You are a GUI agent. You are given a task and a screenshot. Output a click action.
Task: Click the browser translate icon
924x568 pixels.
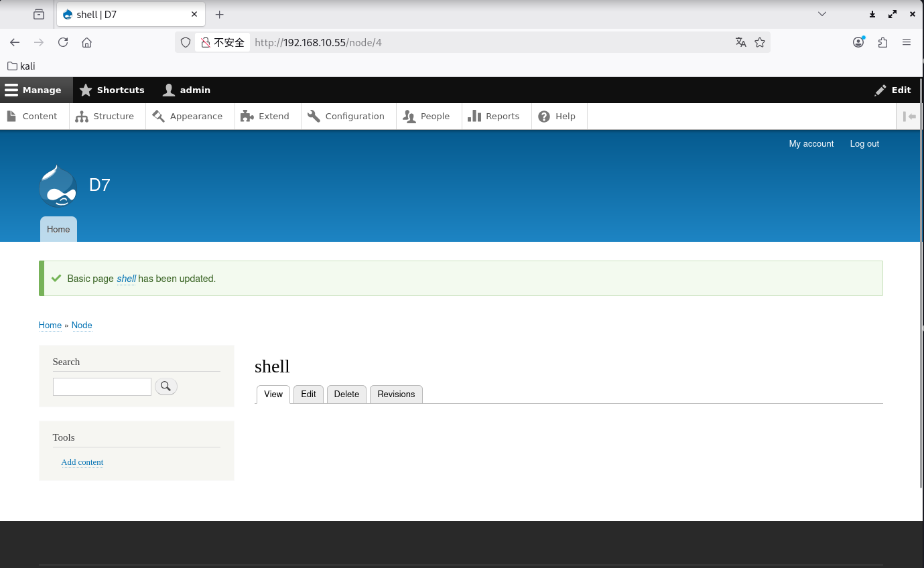coord(740,42)
